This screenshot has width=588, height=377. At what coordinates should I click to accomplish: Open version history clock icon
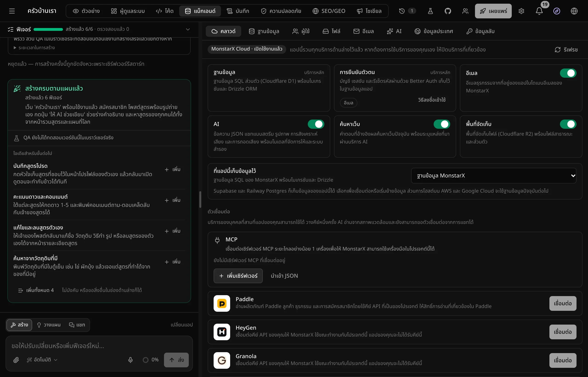[402, 11]
